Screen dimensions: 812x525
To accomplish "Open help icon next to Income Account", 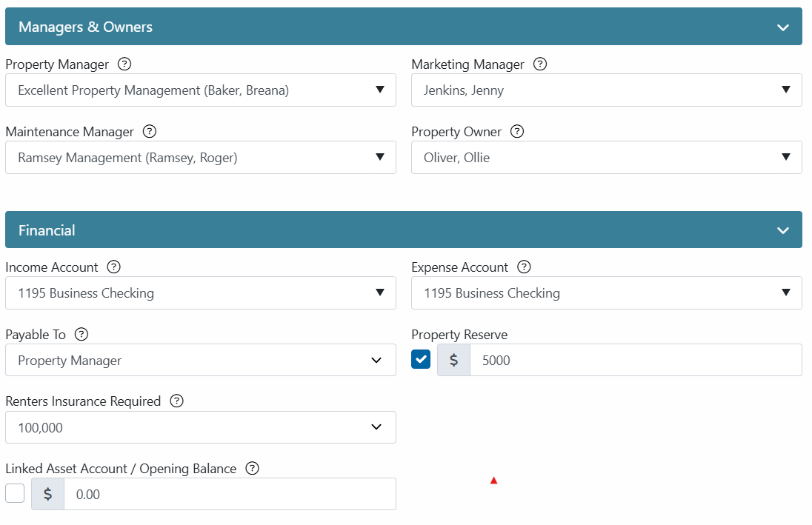I will 113,267.
